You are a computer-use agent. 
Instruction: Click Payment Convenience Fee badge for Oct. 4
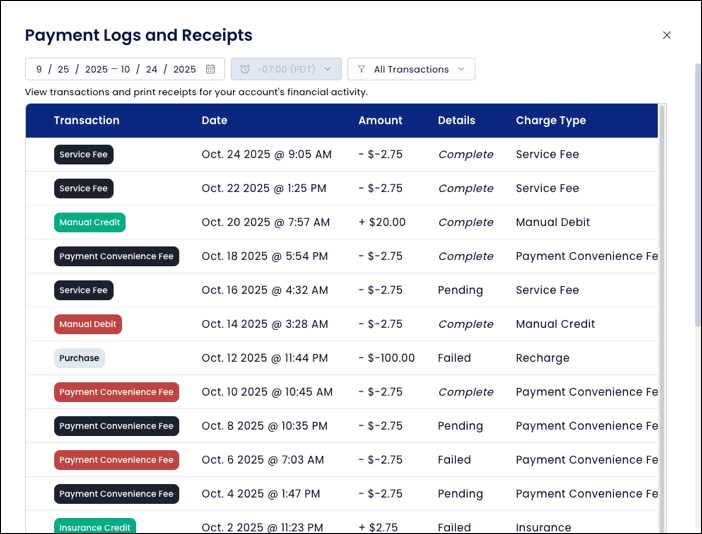[x=116, y=494]
